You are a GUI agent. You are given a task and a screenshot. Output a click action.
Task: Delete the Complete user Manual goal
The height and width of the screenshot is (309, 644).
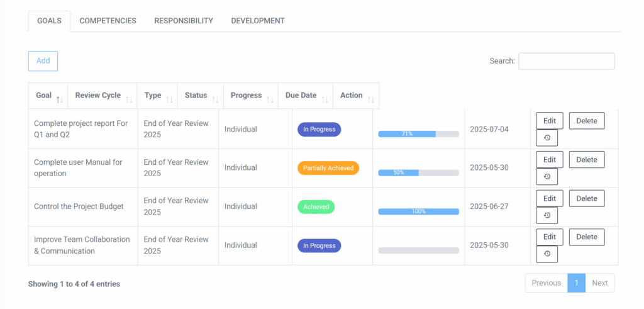[586, 160]
